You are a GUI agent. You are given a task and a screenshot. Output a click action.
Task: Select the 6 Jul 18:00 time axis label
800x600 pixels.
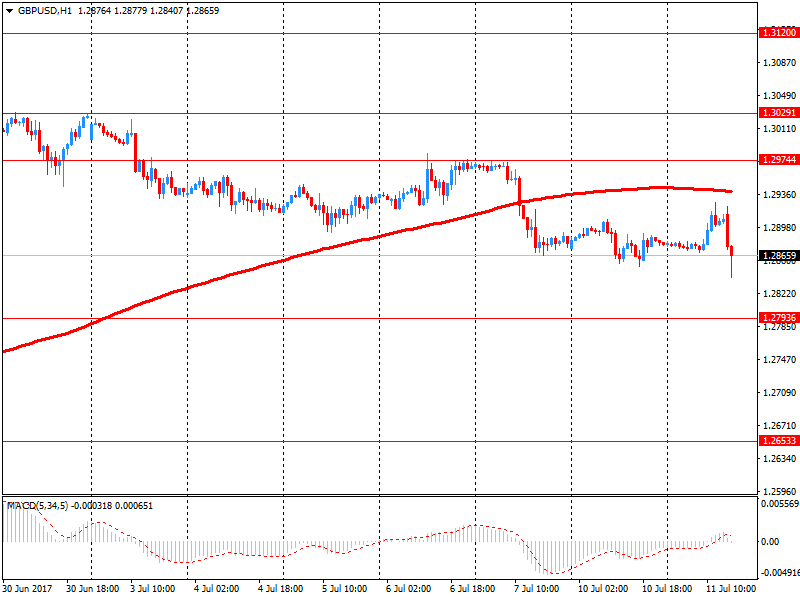click(472, 589)
